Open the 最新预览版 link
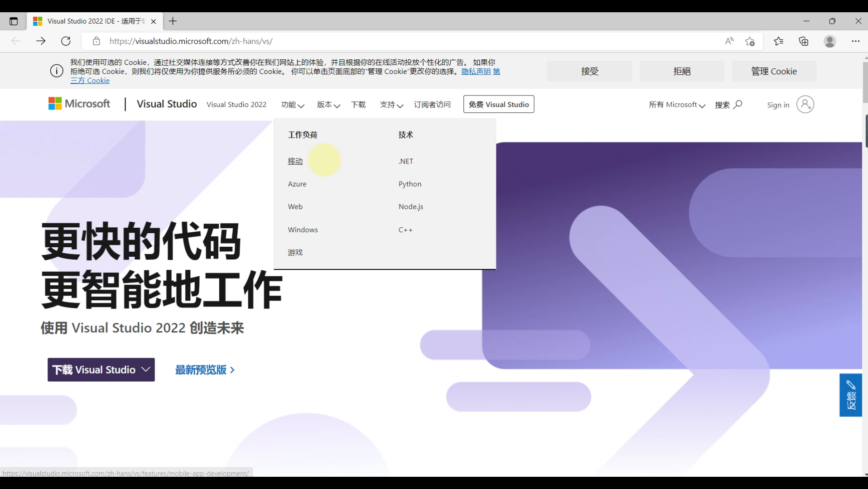Viewport: 868px width, 489px height. (205, 370)
